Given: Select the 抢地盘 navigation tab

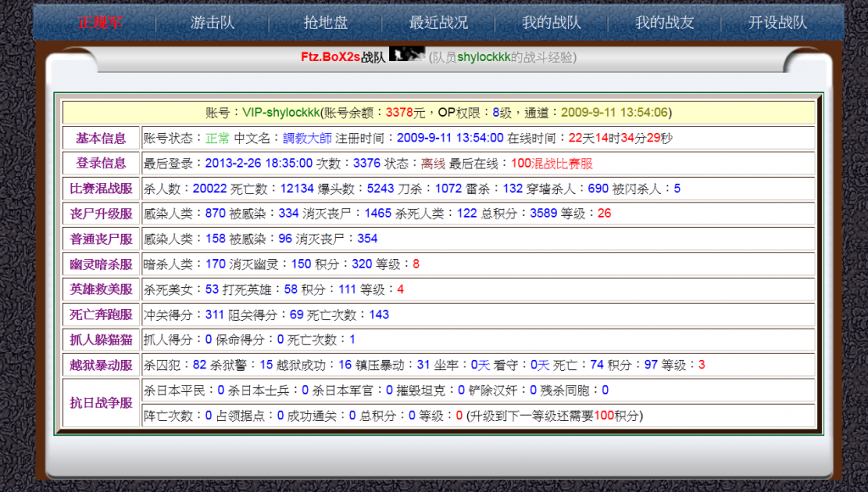Looking at the screenshot, I should click(325, 23).
